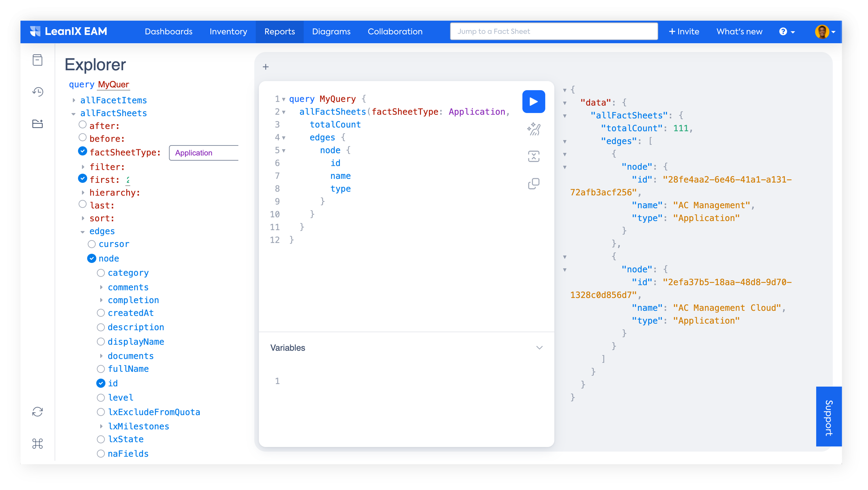Click the Invite button
868x490 pixels.
pos(684,31)
